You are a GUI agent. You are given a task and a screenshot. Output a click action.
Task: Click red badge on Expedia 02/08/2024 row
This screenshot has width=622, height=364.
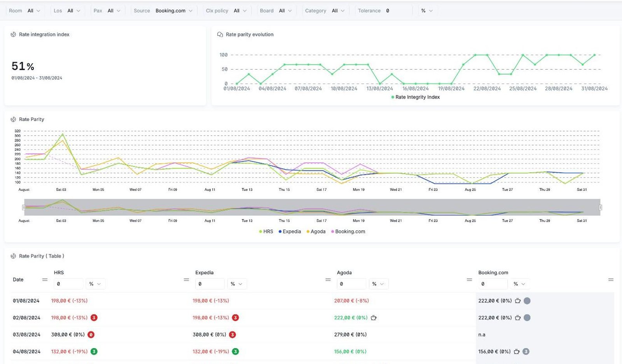[x=236, y=318]
